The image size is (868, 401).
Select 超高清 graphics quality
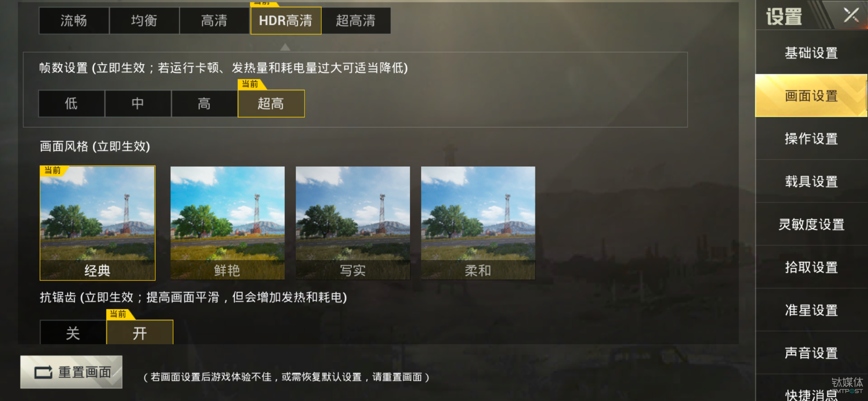coord(356,20)
